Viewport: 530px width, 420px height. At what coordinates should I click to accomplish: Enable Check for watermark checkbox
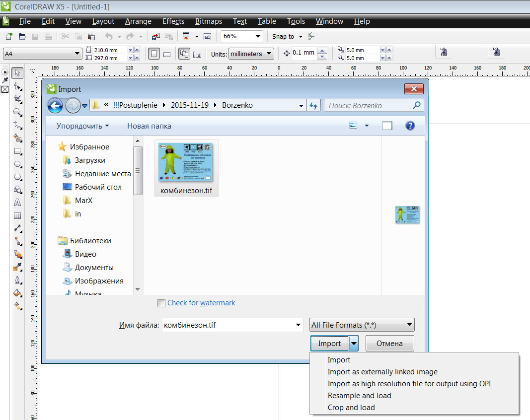pyautogui.click(x=161, y=303)
